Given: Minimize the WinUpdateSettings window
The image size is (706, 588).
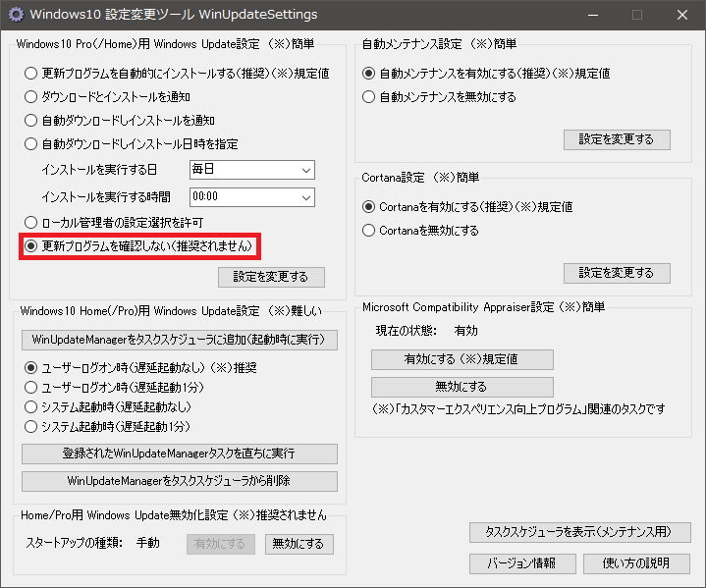Looking at the screenshot, I should click(593, 15).
